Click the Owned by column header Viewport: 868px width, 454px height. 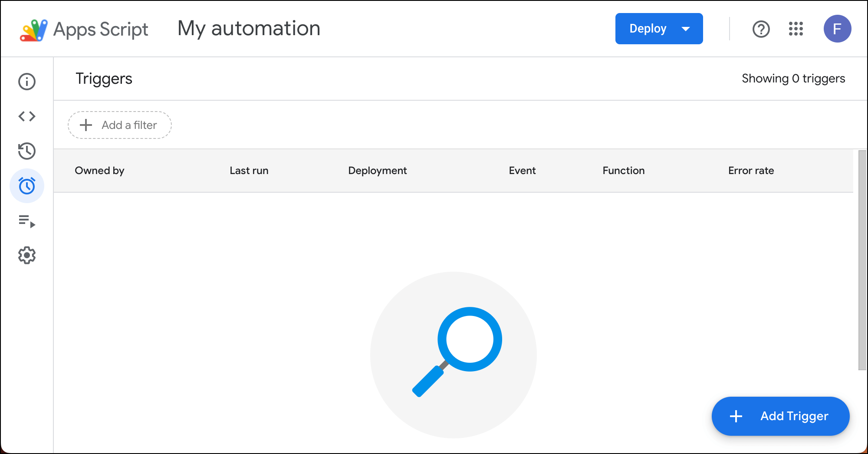tap(99, 171)
